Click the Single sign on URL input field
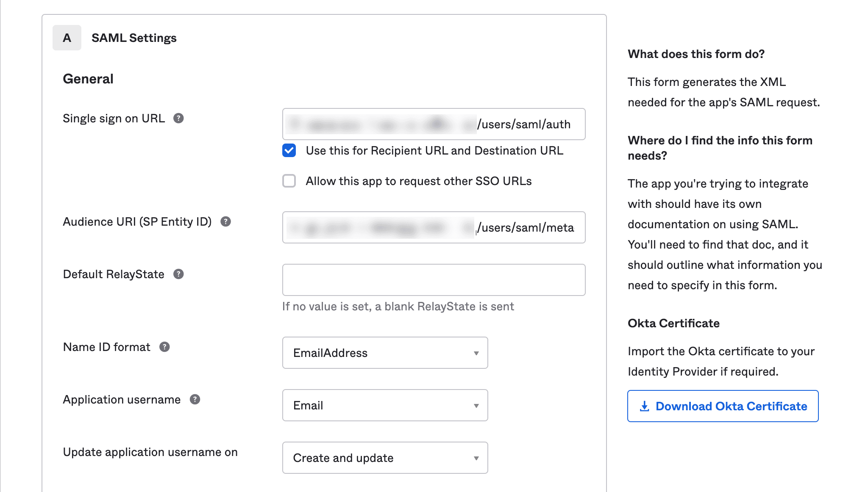 [434, 124]
